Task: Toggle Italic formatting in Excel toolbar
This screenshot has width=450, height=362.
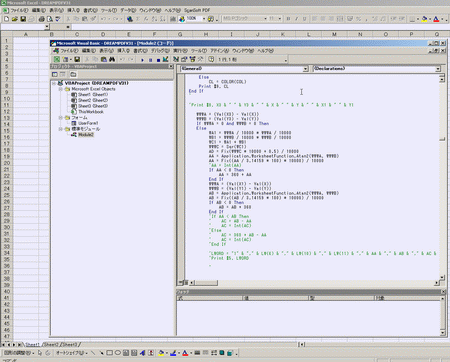Action: point(296,19)
